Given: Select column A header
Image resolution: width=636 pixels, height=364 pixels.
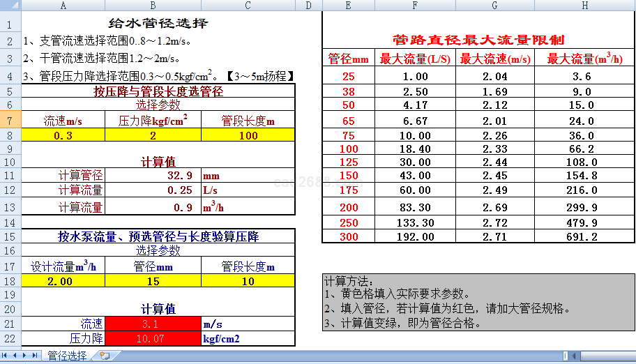Looking at the screenshot, I should [63, 6].
